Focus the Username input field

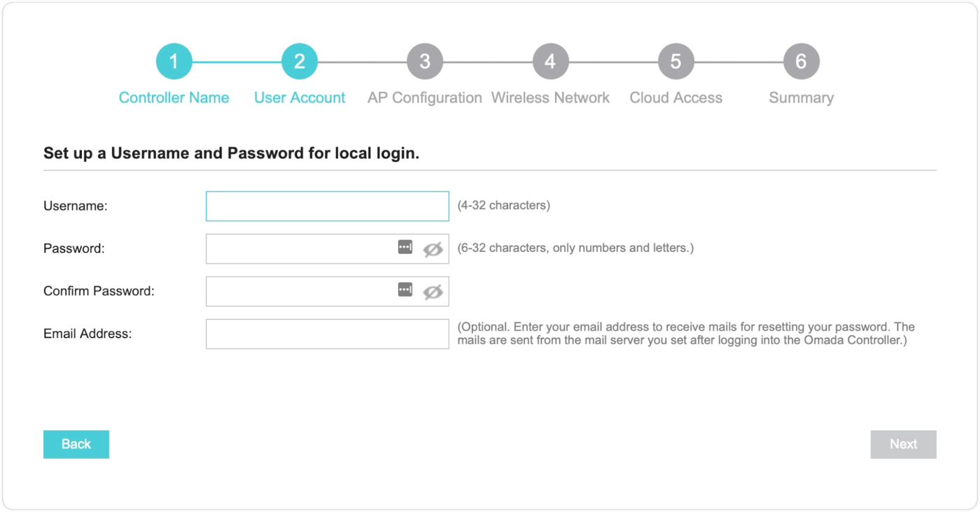tap(327, 206)
